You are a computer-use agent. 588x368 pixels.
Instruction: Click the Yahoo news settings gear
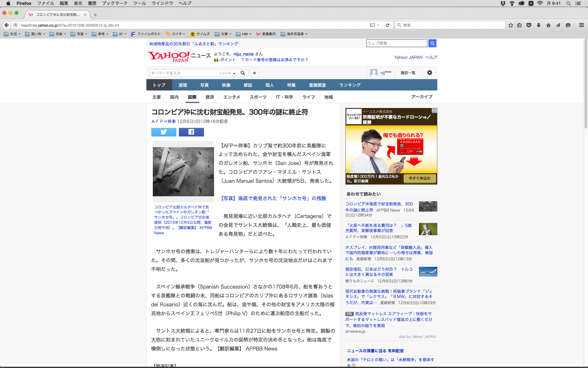tap(429, 73)
